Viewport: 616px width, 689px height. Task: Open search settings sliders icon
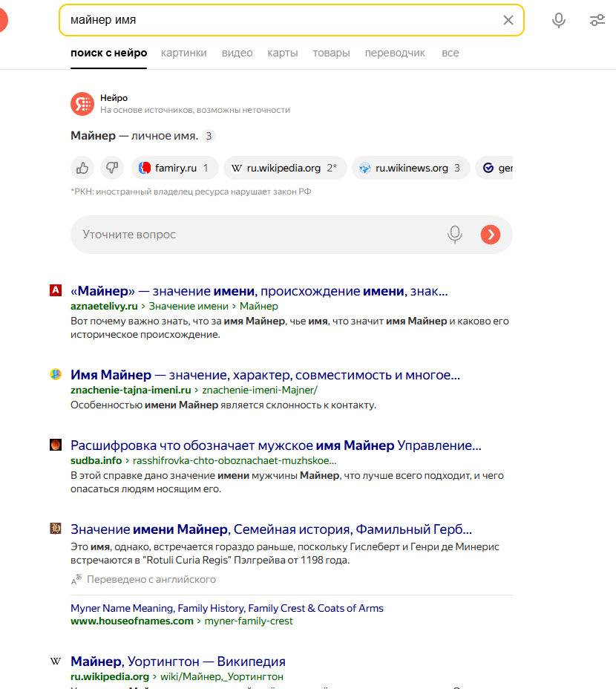tap(597, 20)
